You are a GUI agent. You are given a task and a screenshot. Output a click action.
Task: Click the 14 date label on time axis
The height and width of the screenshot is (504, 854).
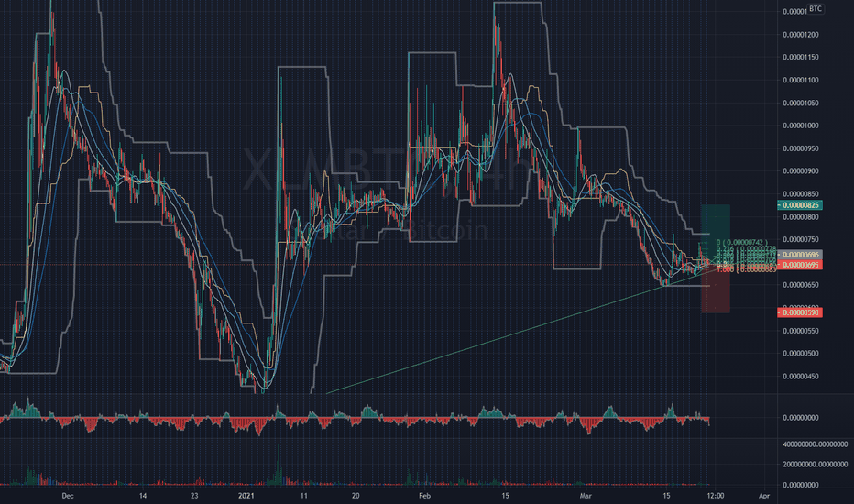pyautogui.click(x=143, y=496)
